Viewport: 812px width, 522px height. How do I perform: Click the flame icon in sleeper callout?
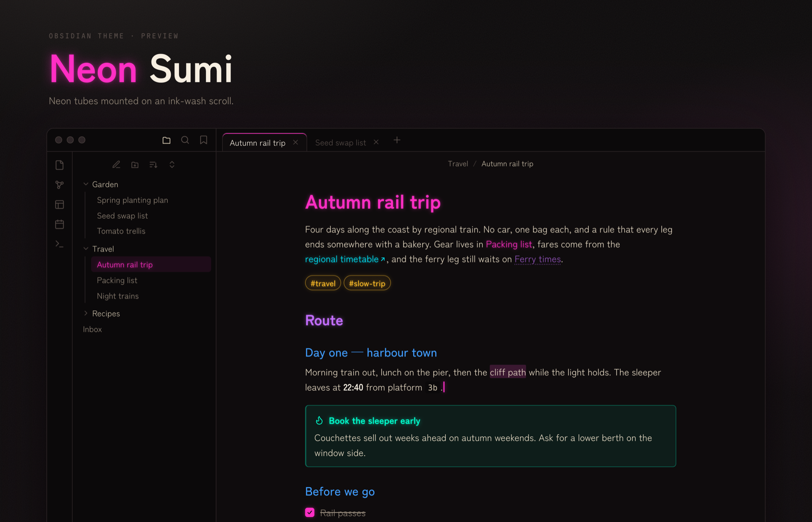pyautogui.click(x=319, y=420)
